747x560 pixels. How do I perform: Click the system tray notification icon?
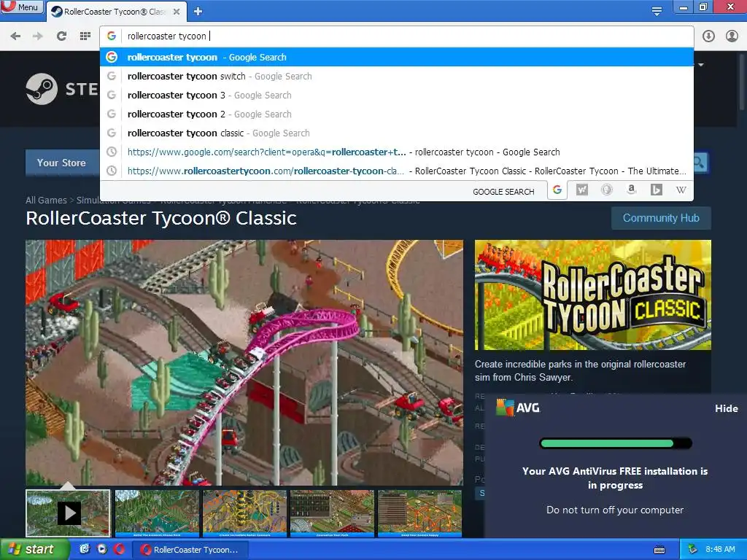692,550
